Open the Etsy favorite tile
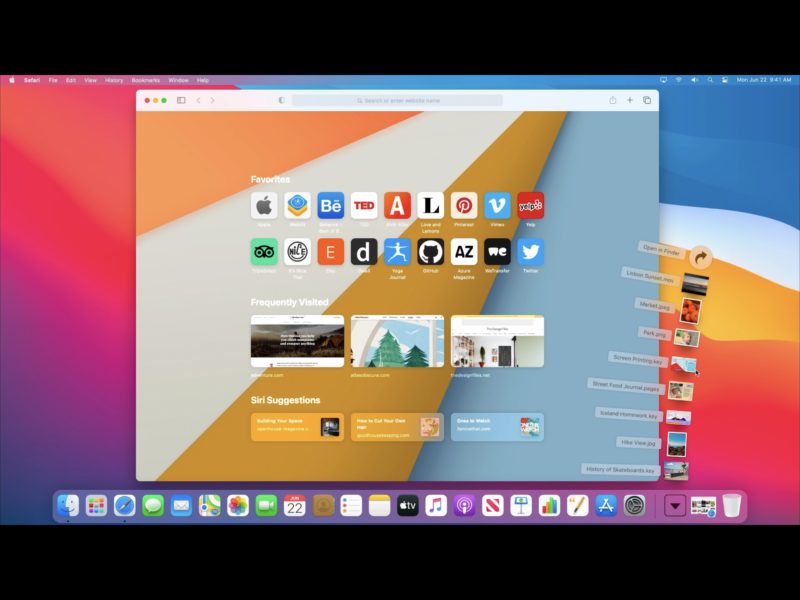 (331, 252)
